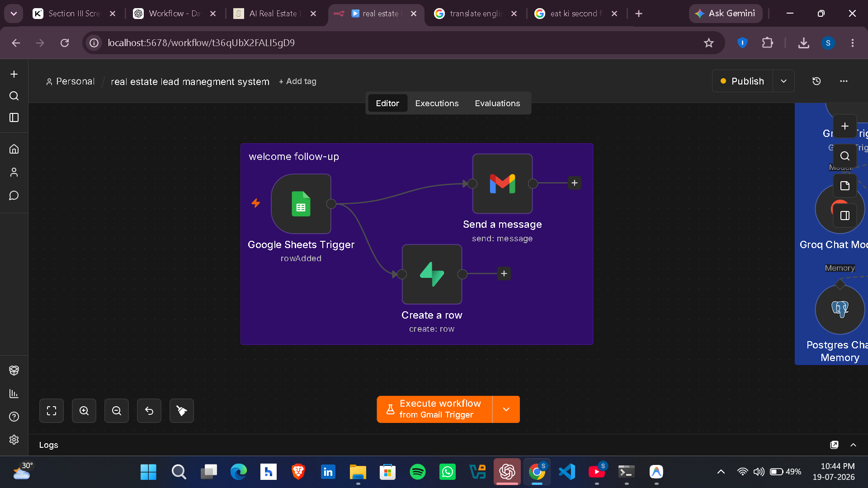The image size is (868, 488).
Task: Switch to translate english browser tab
Action: tap(476, 14)
